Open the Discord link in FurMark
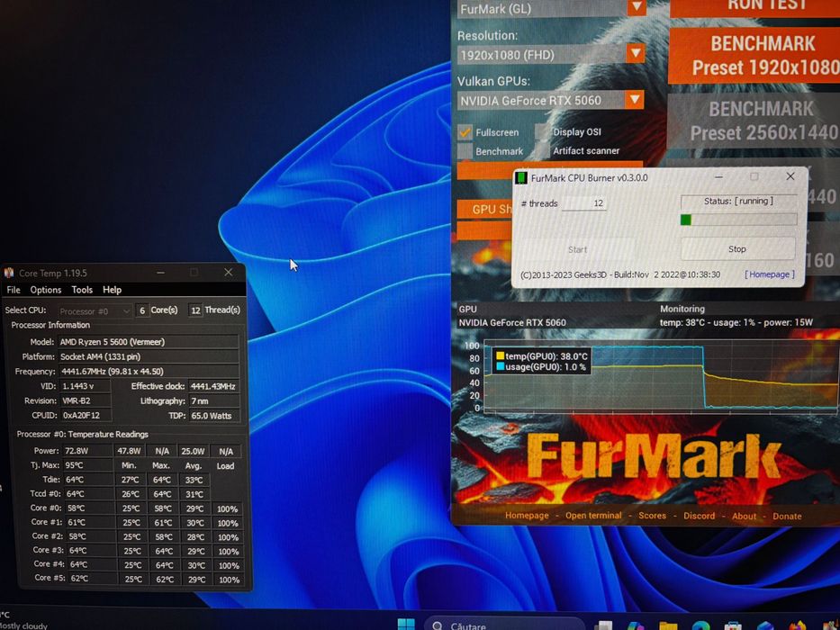This screenshot has width=840, height=630. [x=699, y=516]
